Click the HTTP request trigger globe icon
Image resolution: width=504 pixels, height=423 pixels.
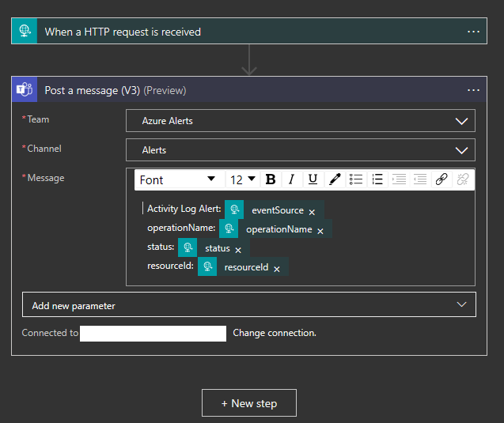(x=25, y=31)
